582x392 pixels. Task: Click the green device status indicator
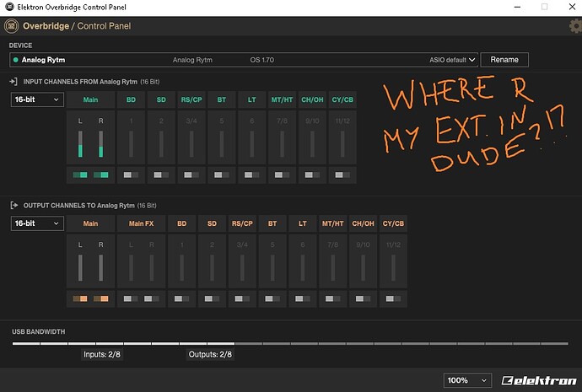(15, 60)
